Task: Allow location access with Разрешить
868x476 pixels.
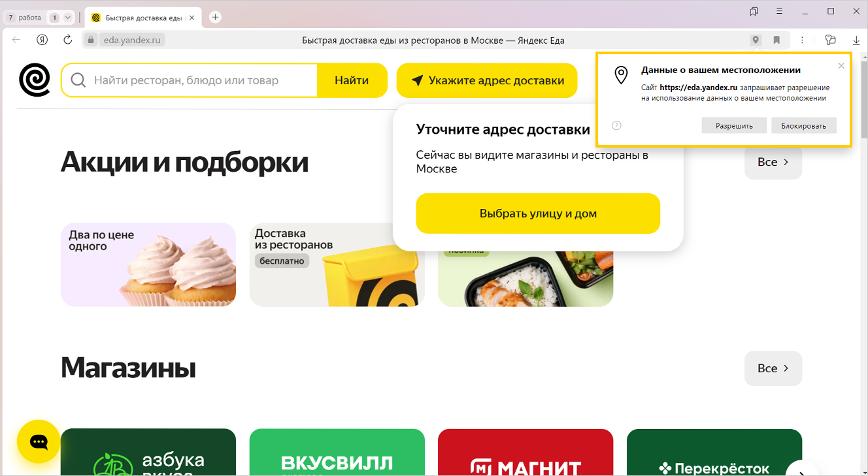Action: 734,125
